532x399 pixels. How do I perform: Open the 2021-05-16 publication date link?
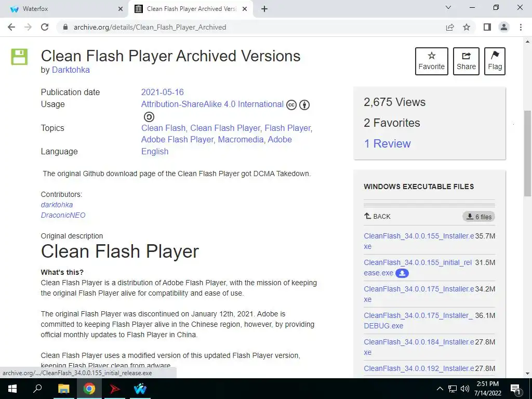162,92
